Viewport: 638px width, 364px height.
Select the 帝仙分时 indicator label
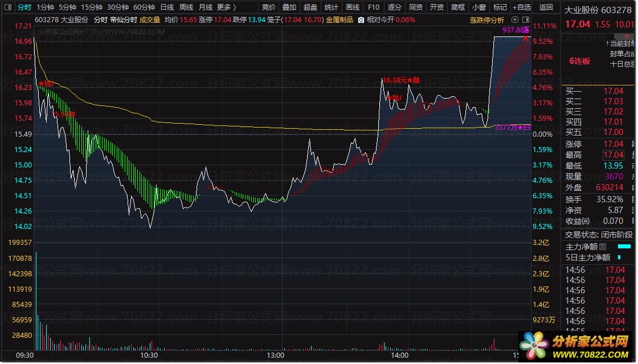(124, 19)
